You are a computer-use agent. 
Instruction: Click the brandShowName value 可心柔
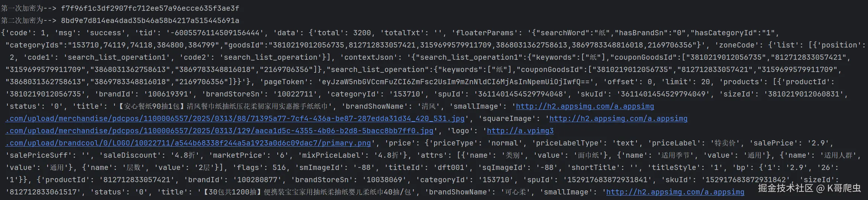510,192
